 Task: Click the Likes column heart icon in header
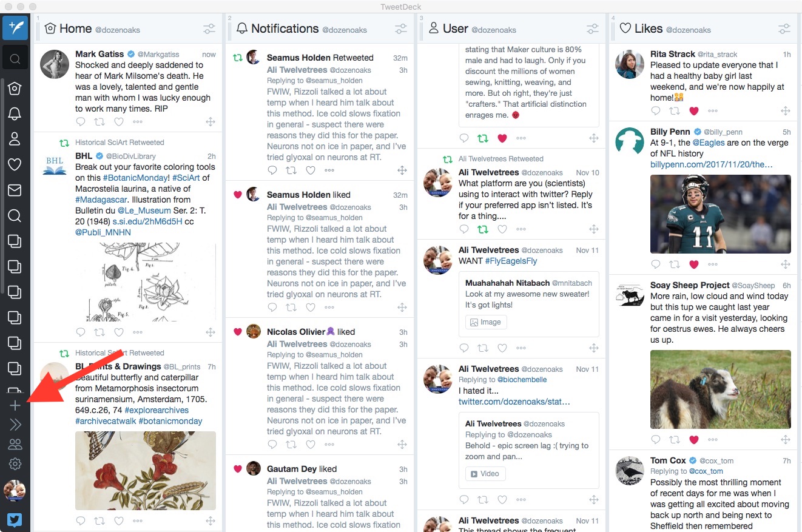(x=625, y=29)
